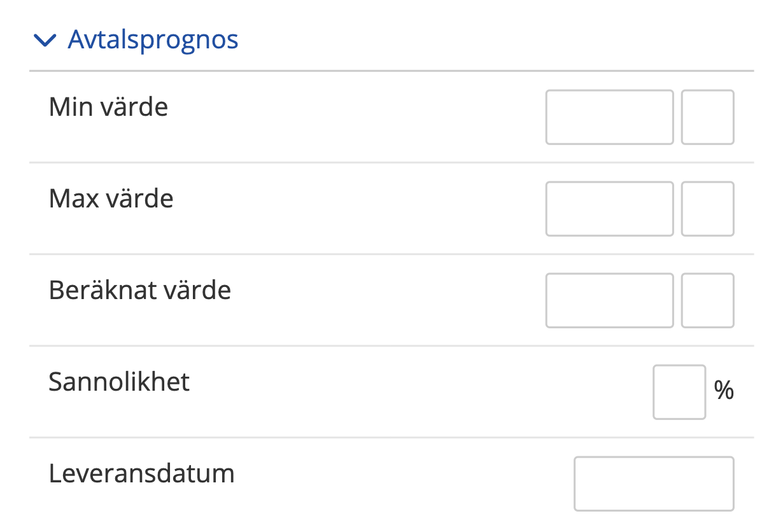This screenshot has width=769, height=532.
Task: Focus the Max värde amount field
Action: (x=609, y=209)
